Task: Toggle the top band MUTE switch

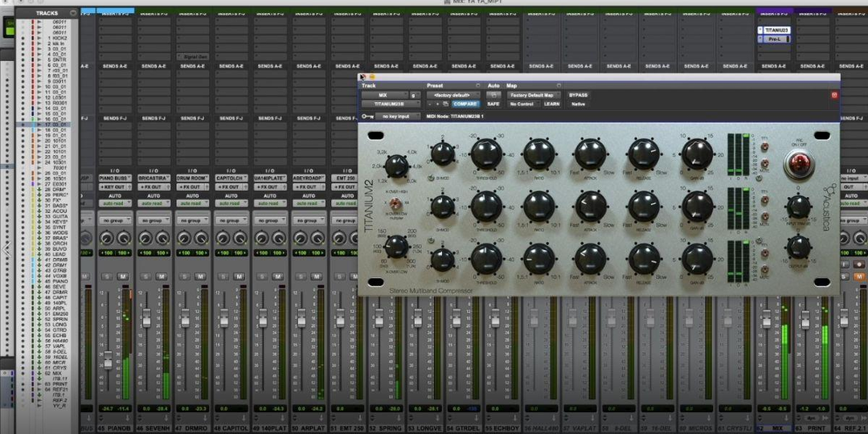Action: pyautogui.click(x=764, y=164)
